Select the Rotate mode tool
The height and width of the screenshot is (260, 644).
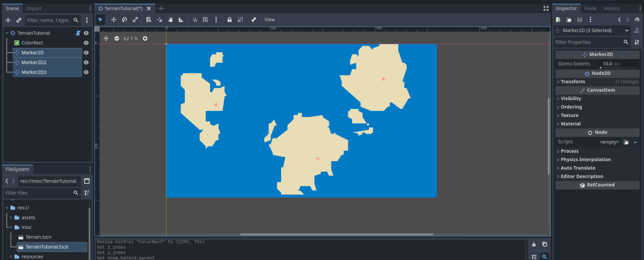tap(125, 20)
